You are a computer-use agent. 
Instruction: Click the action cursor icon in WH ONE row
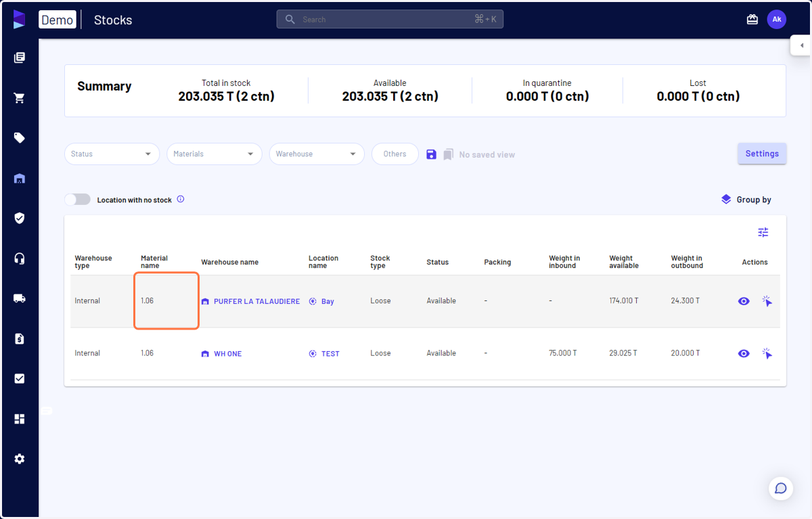767,353
